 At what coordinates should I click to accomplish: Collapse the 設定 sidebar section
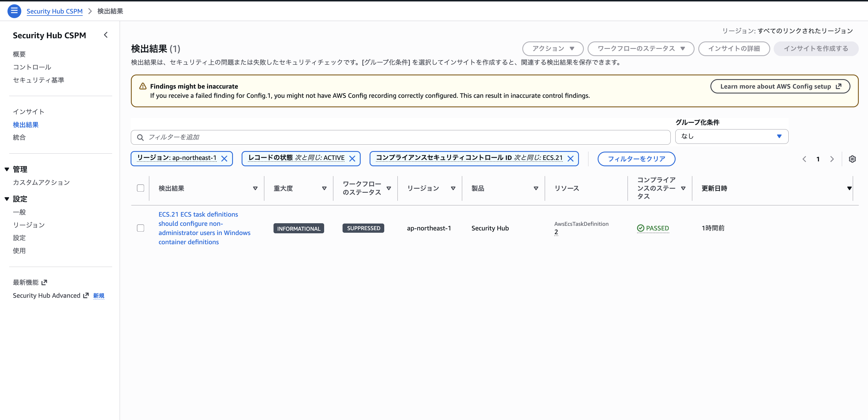7,199
